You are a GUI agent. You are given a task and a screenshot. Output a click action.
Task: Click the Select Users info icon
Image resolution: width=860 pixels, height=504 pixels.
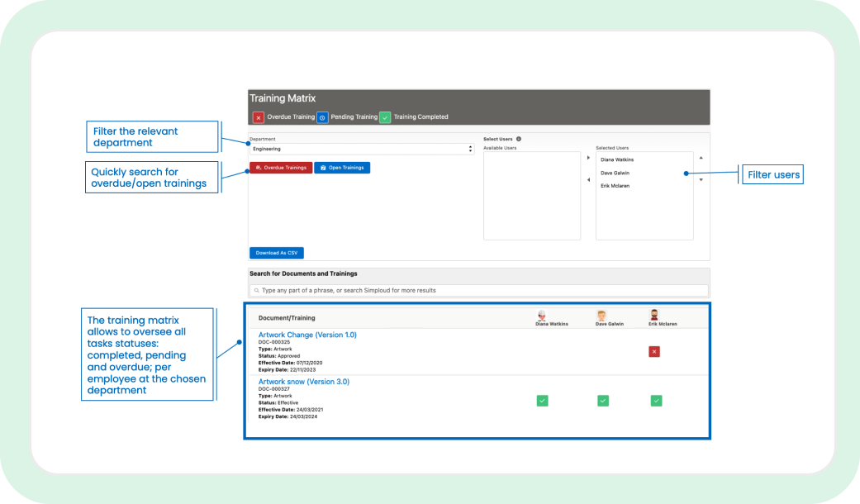click(x=518, y=139)
